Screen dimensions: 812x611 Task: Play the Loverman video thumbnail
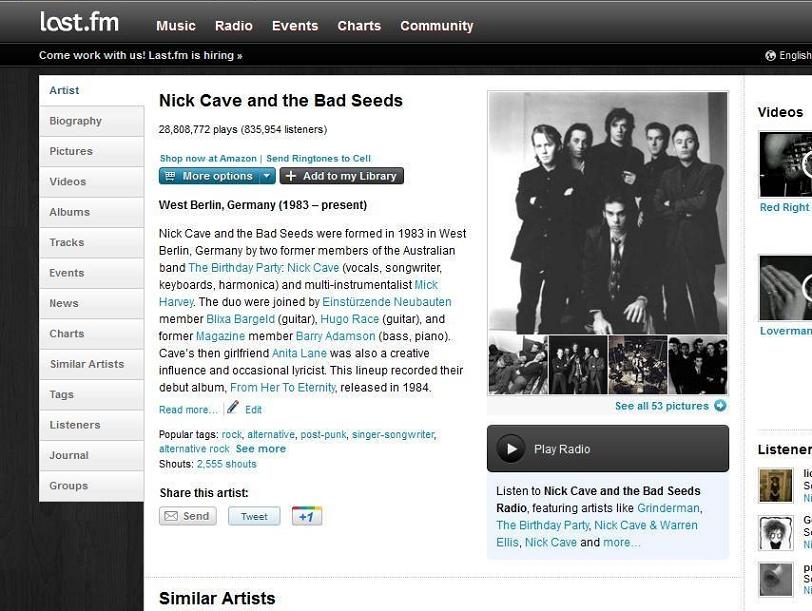(x=786, y=288)
